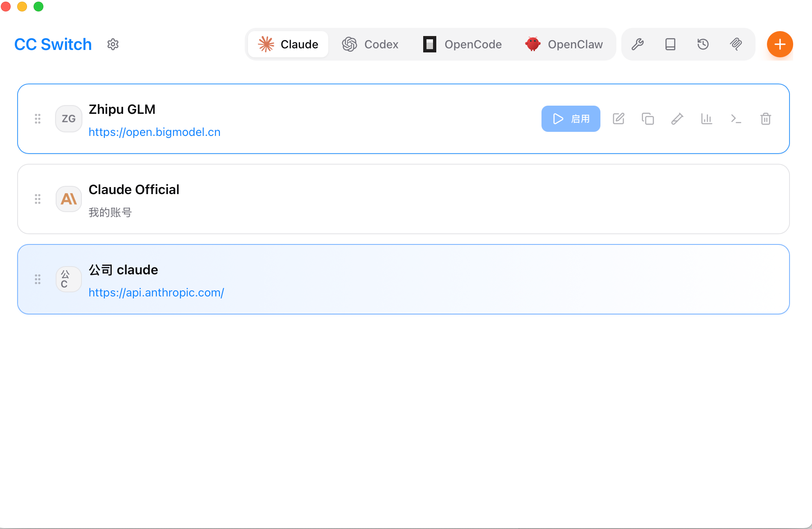View usage chart for Zhipu GLM
The image size is (812, 529).
[707, 119]
